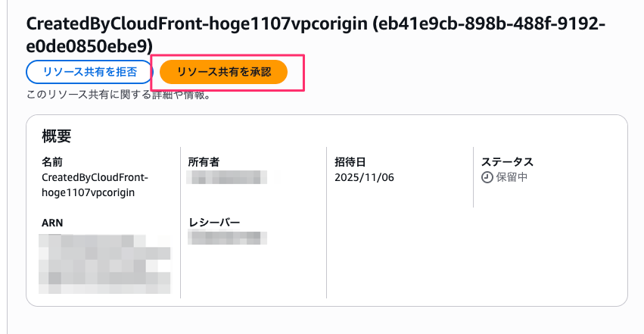Click the 名前 field label
This screenshot has width=644, height=334.
click(x=53, y=162)
